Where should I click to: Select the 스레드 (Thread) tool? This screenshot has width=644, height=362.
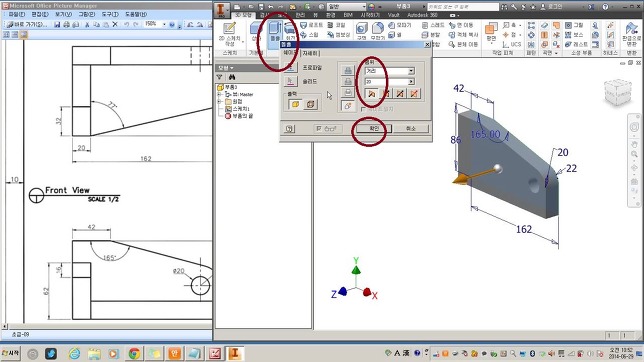tap(433, 25)
